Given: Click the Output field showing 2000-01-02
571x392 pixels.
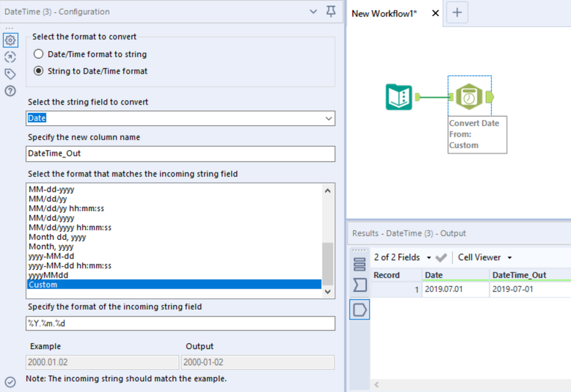Looking at the screenshot, I should (258, 362).
